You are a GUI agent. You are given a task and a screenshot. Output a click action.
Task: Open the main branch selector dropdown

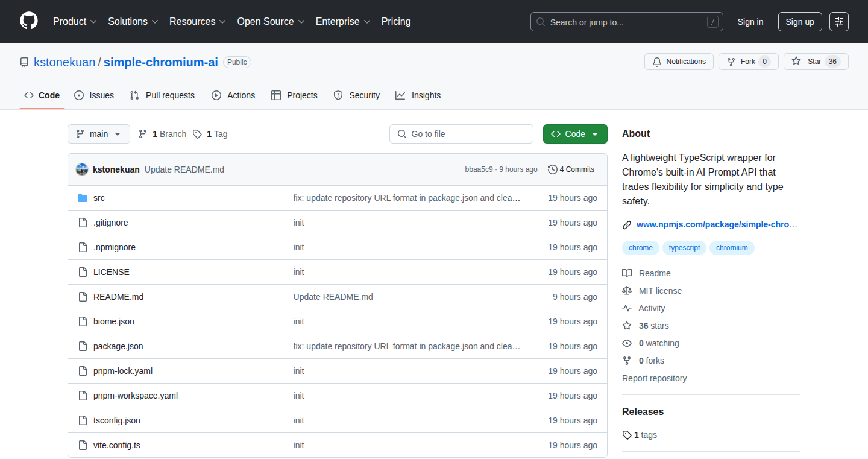coord(99,134)
